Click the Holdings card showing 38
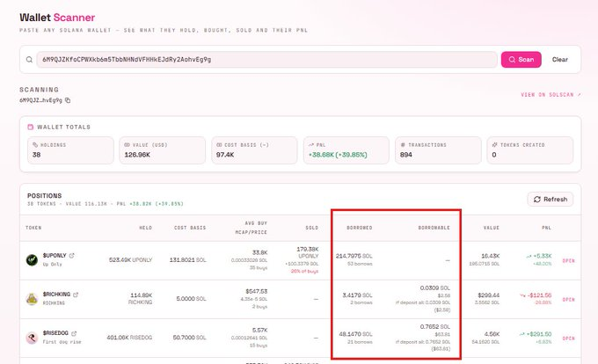The image size is (598, 364). coord(70,150)
